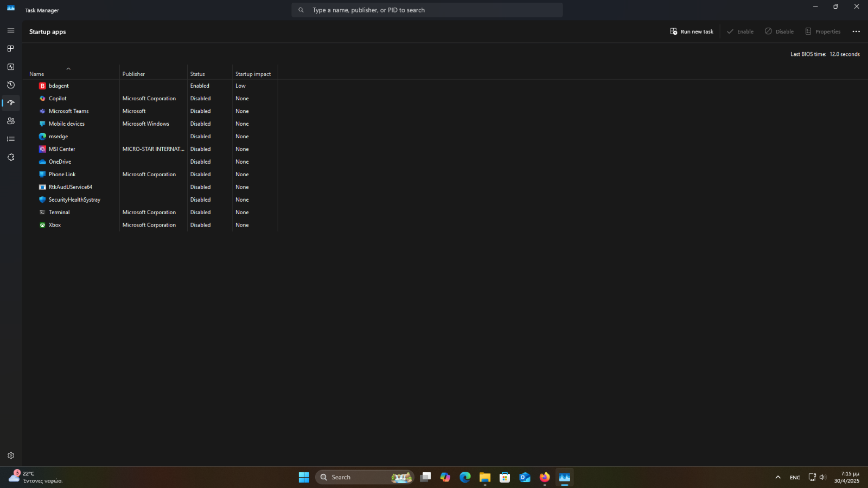Go to the Processes page icon
The image size is (868, 488).
click(x=11, y=49)
